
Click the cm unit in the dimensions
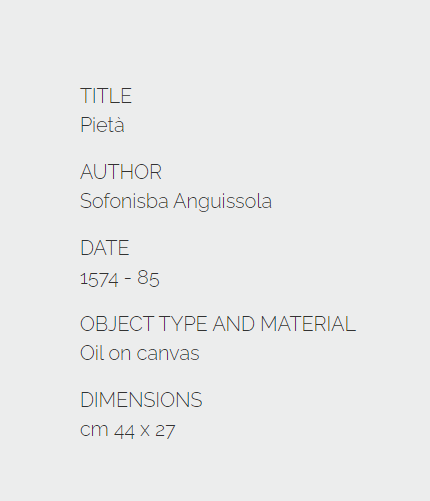94,430
